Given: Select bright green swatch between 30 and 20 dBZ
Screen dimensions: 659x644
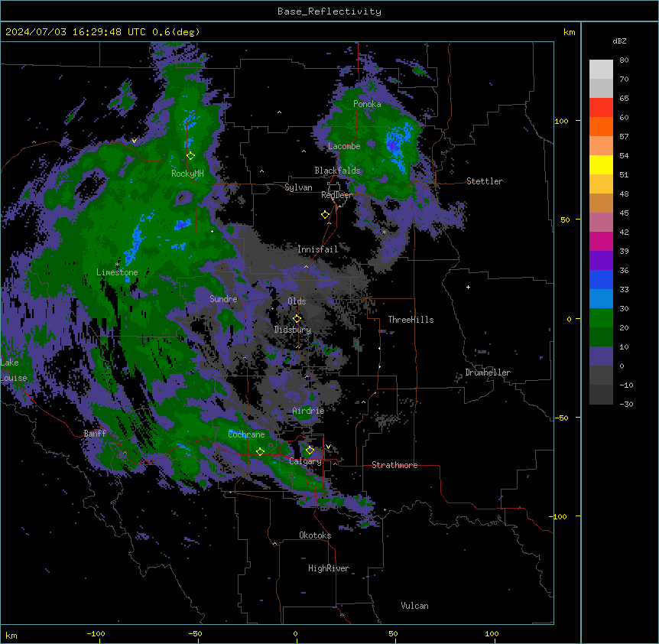Looking at the screenshot, I should click(601, 318).
